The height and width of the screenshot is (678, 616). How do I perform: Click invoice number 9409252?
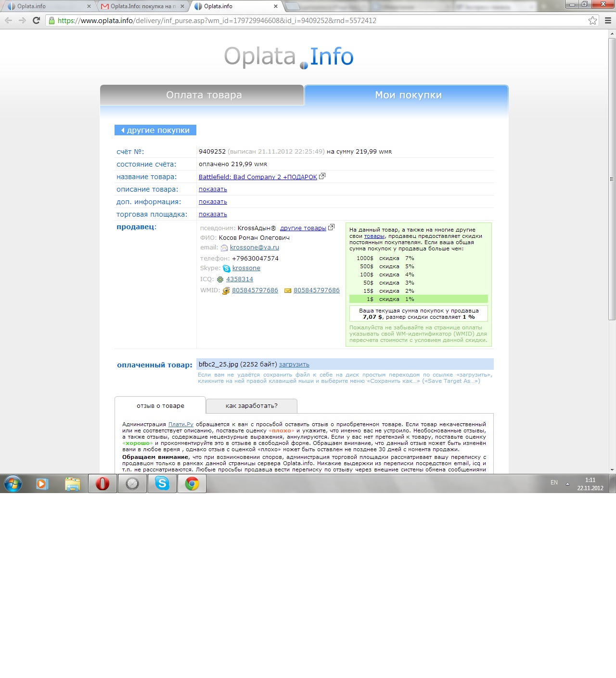click(212, 152)
